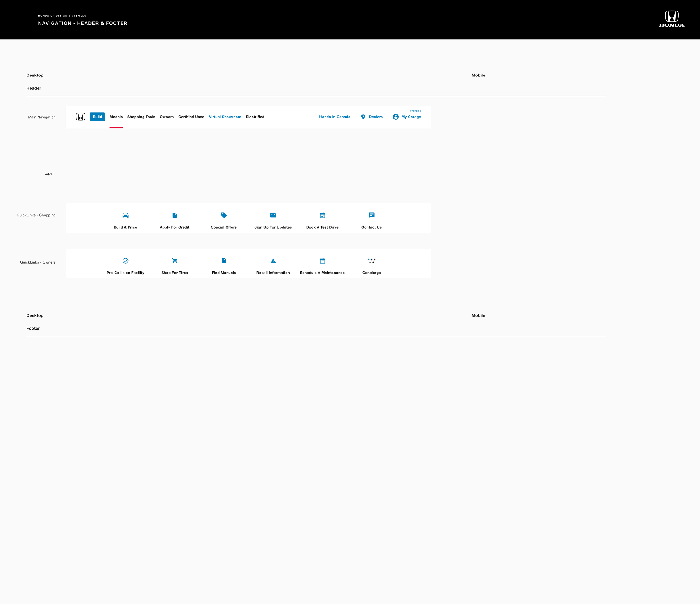Click the 'HONDA.CA DESIGN SYSTEM 2.0' caption
The image size is (700, 604).
tap(62, 15)
